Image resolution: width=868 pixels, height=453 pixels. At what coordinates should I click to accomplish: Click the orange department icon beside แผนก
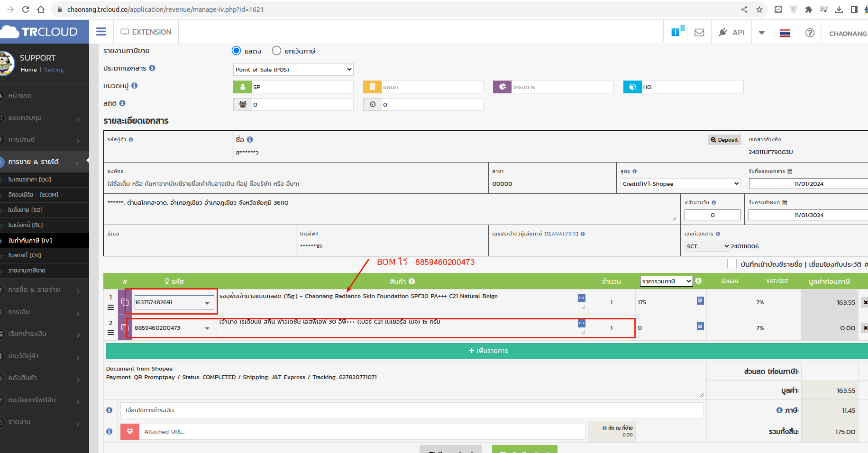(x=372, y=87)
